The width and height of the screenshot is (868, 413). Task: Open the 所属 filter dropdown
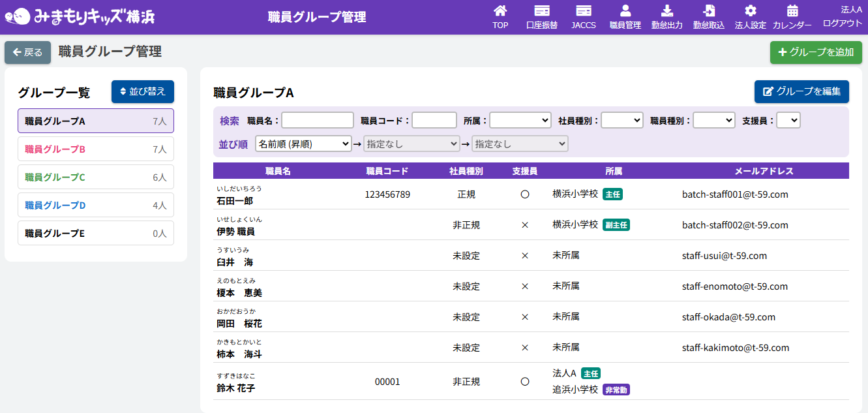(520, 120)
